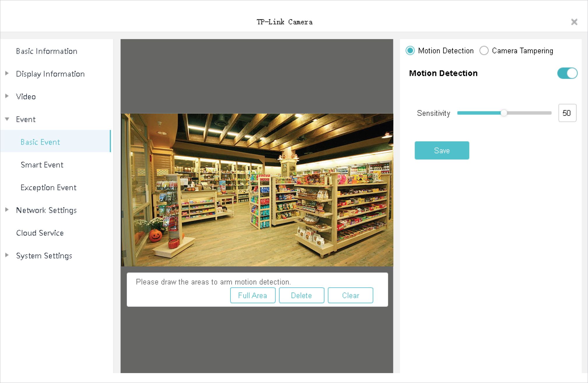Select the Basic Event item
This screenshot has height=383, width=588.
[x=40, y=142]
